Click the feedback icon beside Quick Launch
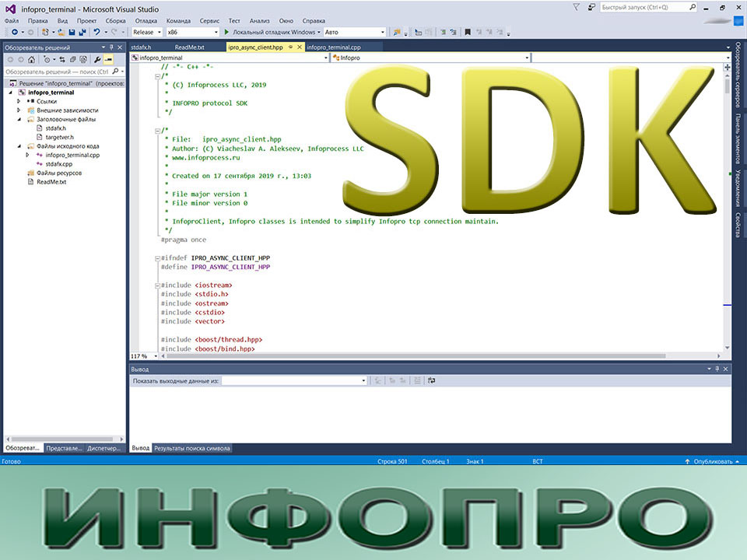This screenshot has height=560, width=747. pyautogui.click(x=591, y=7)
